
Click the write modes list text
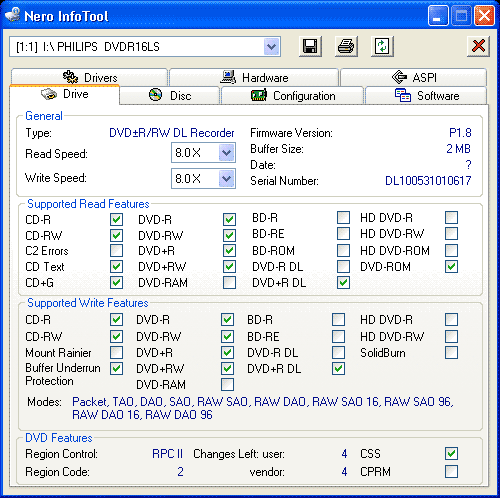[263, 408]
